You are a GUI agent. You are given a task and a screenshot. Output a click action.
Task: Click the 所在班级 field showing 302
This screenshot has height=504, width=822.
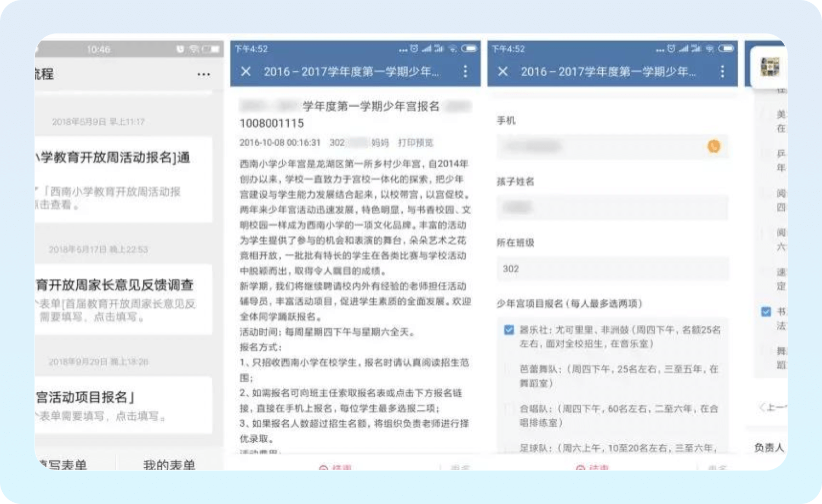pyautogui.click(x=612, y=269)
